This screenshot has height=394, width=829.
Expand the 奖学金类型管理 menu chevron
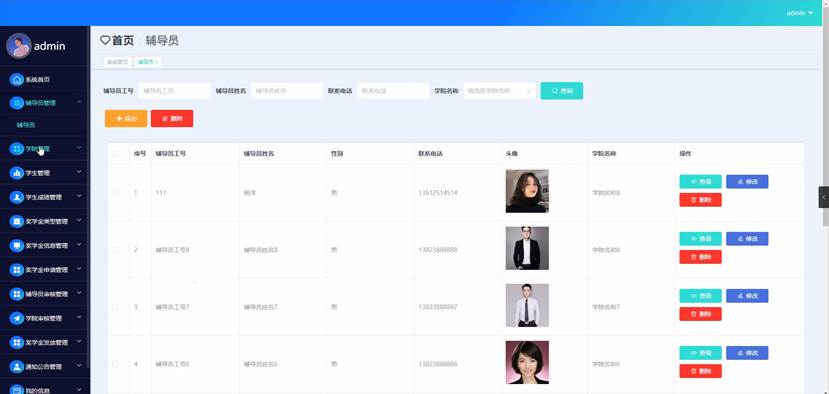[79, 221]
